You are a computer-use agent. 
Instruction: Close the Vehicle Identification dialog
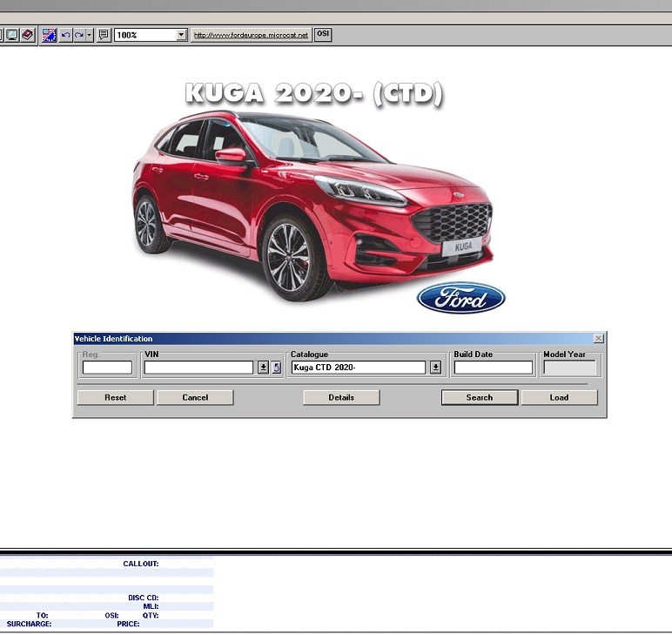pos(598,338)
